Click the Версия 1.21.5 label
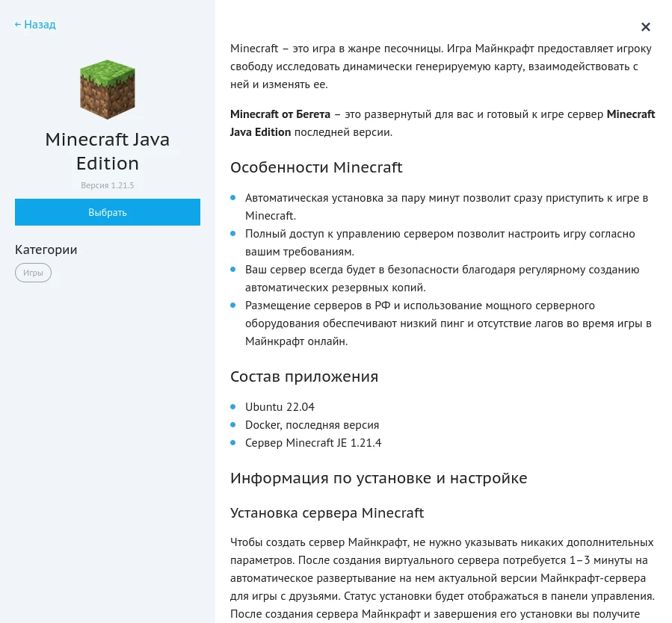 tap(107, 185)
